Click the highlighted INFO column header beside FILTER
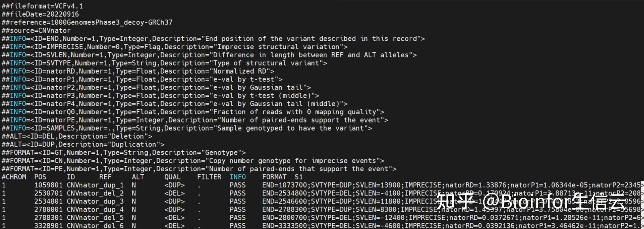The width and height of the screenshot is (644, 229). pos(238,177)
